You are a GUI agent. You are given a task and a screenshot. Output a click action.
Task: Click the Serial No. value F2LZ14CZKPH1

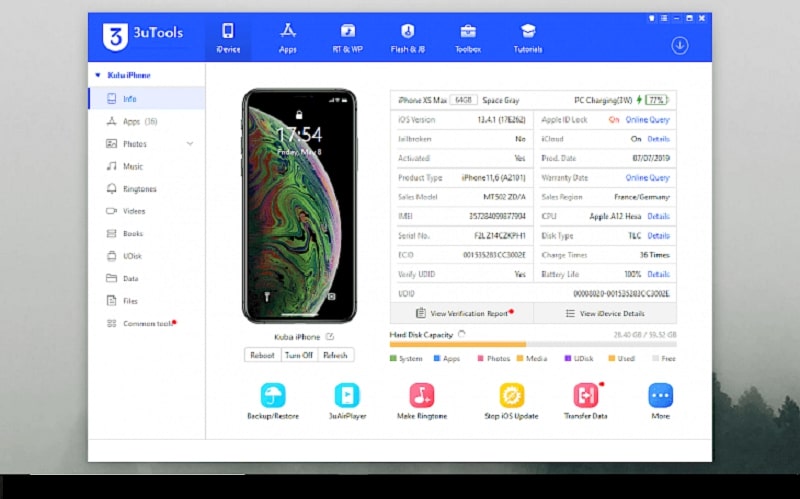pos(500,236)
